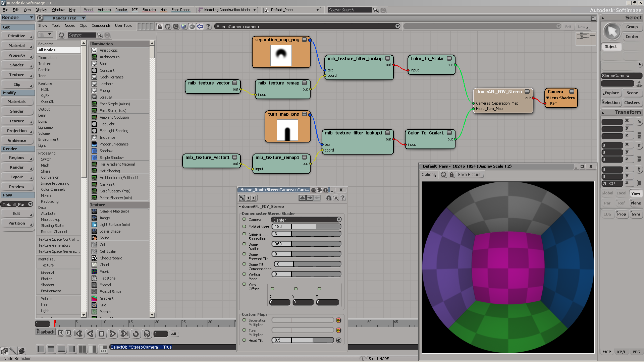Click the lock icon in the render preview

click(x=451, y=175)
